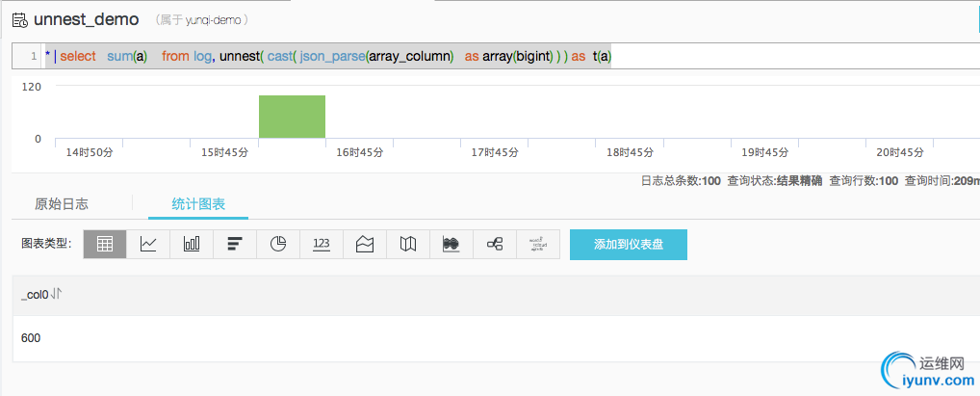
Task: Open the 原始日志 tab
Action: [62, 204]
